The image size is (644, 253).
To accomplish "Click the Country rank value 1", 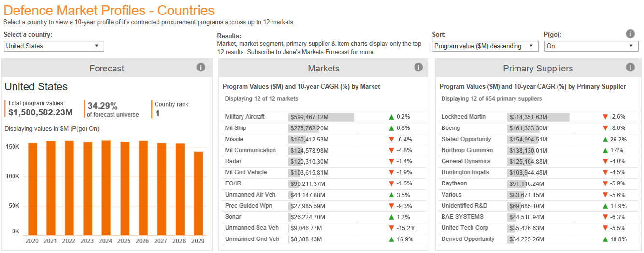I will click(x=157, y=112).
